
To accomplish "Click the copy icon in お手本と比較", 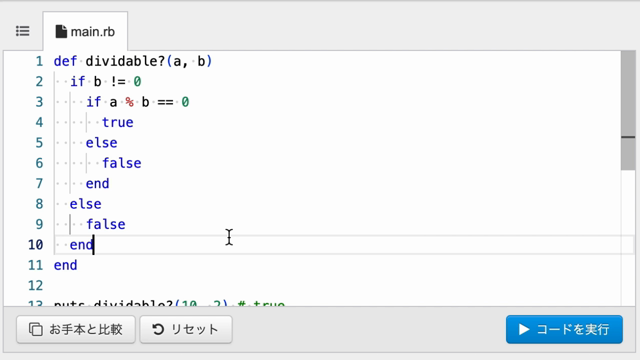I will [x=36, y=329].
